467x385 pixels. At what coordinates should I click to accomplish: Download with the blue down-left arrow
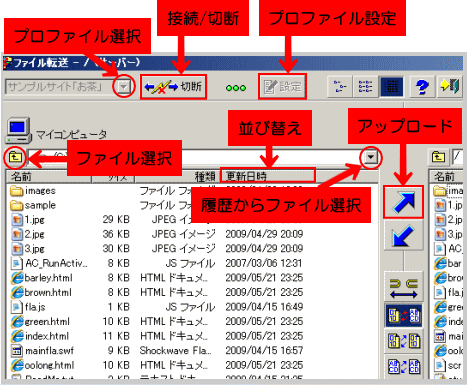(x=403, y=235)
